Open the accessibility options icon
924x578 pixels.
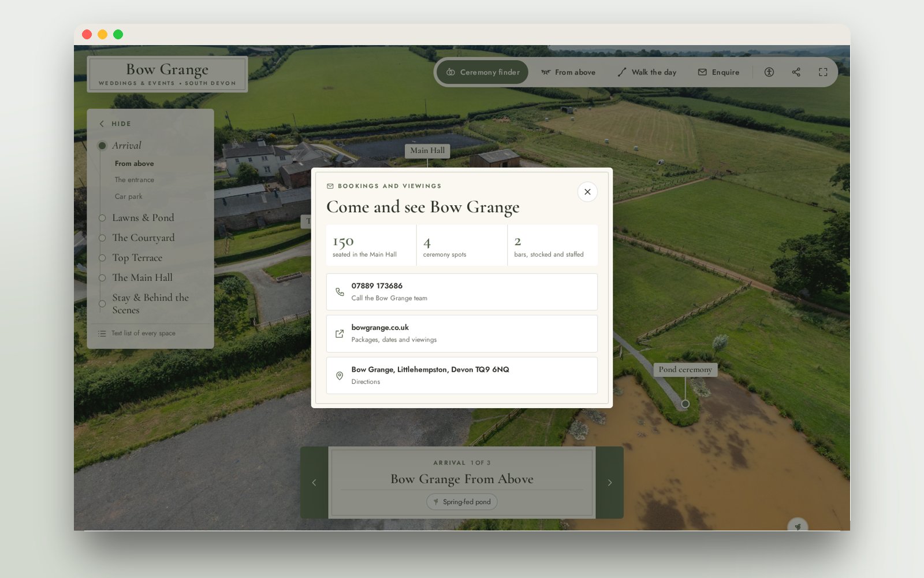click(x=769, y=72)
